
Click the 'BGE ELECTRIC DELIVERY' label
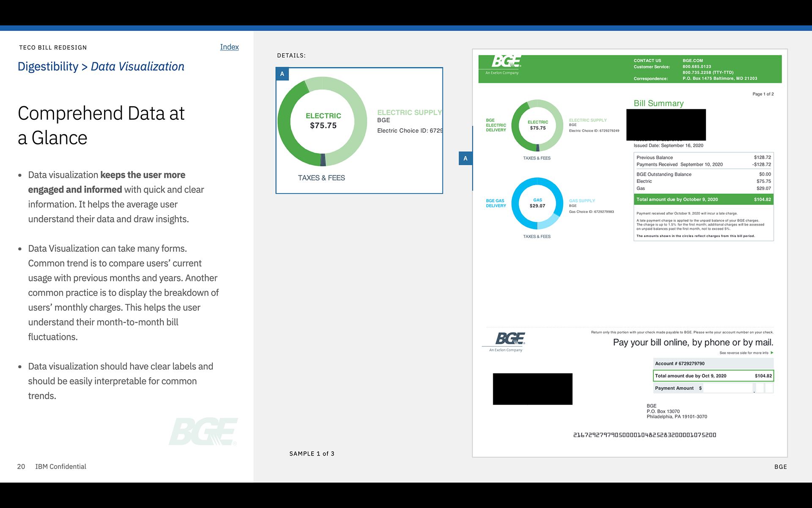[496, 125]
